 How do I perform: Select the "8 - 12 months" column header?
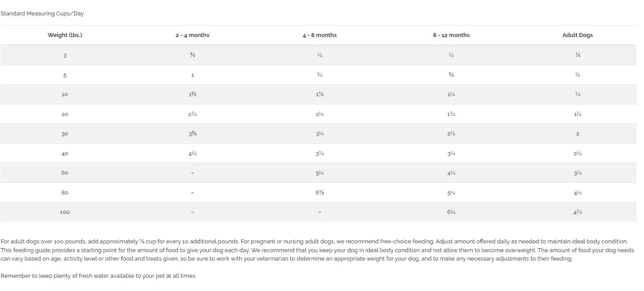coord(451,35)
